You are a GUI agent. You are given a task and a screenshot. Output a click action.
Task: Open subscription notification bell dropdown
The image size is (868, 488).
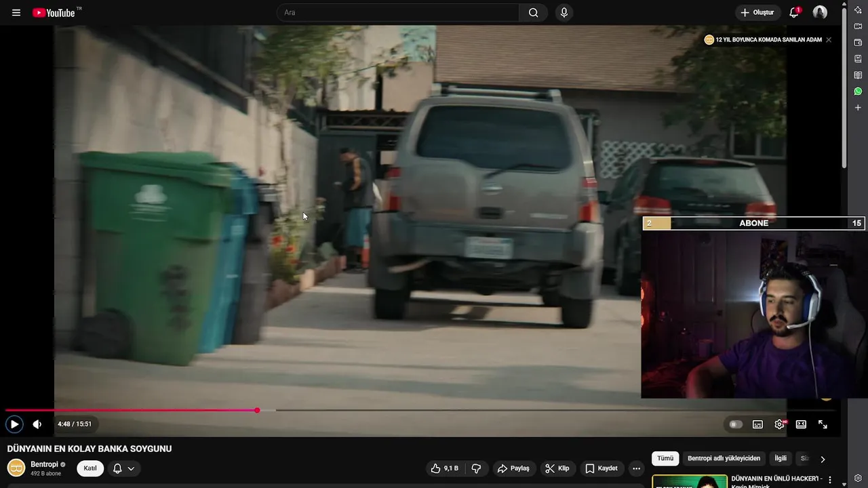click(124, 468)
